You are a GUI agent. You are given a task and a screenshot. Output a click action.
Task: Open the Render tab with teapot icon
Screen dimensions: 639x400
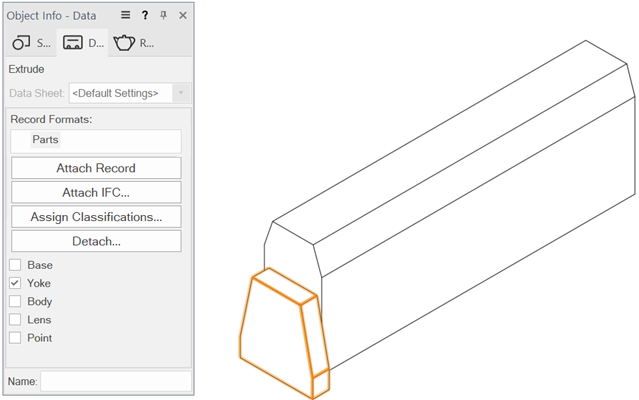point(134,43)
